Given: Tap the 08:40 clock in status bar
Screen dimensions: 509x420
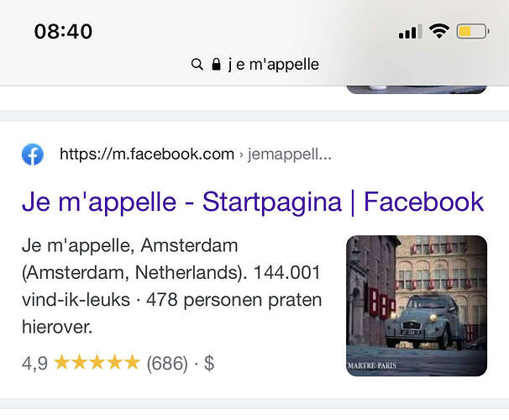Looking at the screenshot, I should pos(63,31).
